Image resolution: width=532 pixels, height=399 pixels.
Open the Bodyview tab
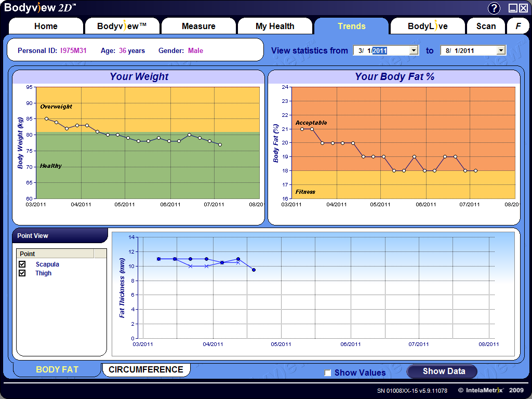(122, 26)
